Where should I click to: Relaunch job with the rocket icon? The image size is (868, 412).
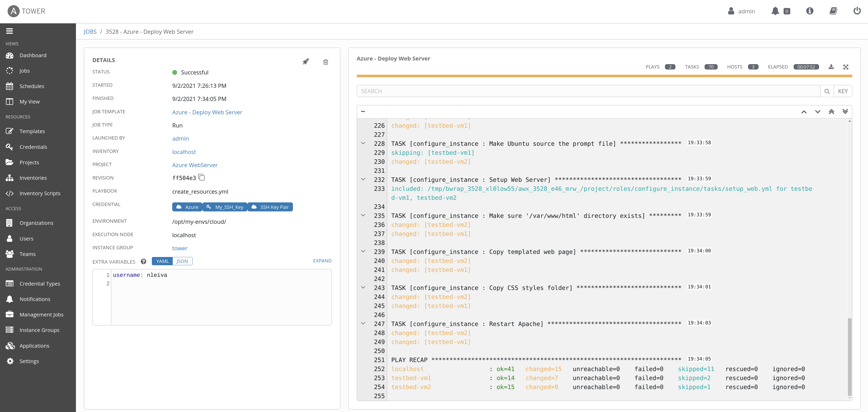[305, 62]
